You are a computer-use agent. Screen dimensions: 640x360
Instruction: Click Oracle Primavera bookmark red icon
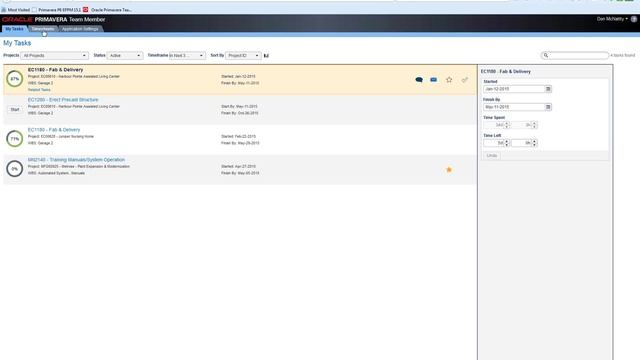click(85, 9)
